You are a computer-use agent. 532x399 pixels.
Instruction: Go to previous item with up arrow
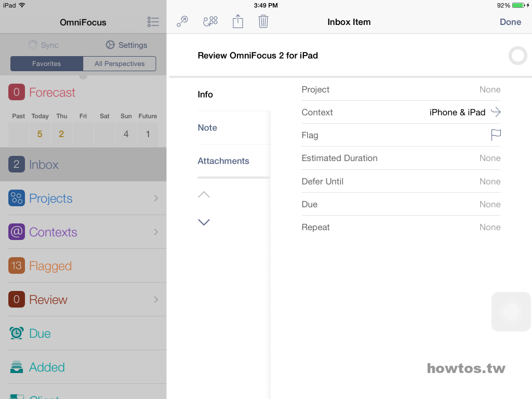click(x=204, y=194)
